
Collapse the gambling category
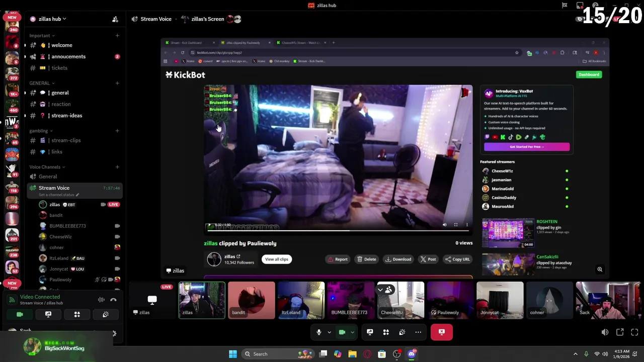click(x=41, y=131)
